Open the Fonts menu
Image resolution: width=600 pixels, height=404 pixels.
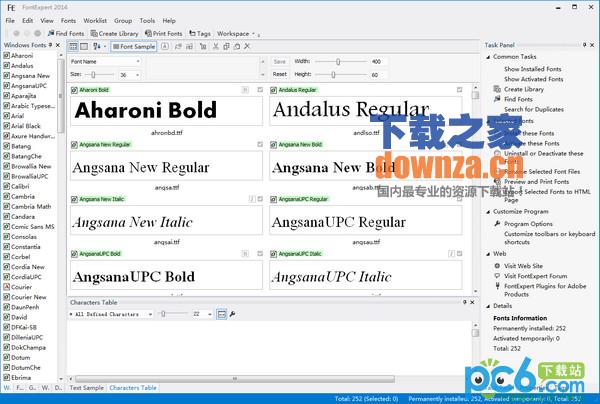click(x=68, y=21)
